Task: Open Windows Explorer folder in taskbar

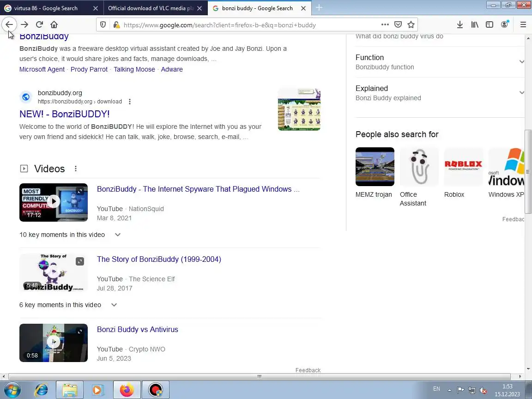Action: [70, 390]
